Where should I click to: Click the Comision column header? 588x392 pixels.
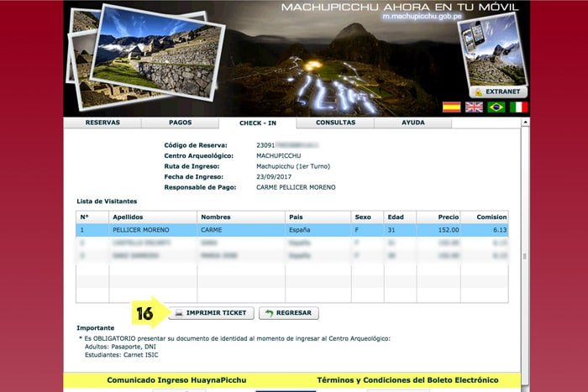pos(485,217)
